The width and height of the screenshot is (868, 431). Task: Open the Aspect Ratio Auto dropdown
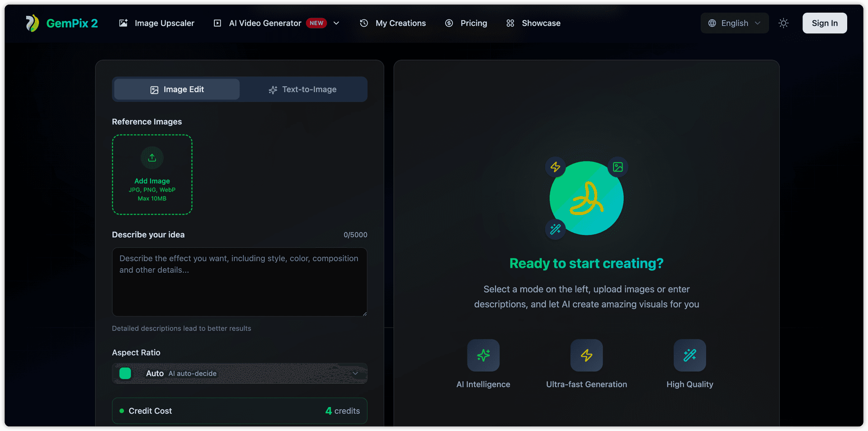pyautogui.click(x=240, y=374)
